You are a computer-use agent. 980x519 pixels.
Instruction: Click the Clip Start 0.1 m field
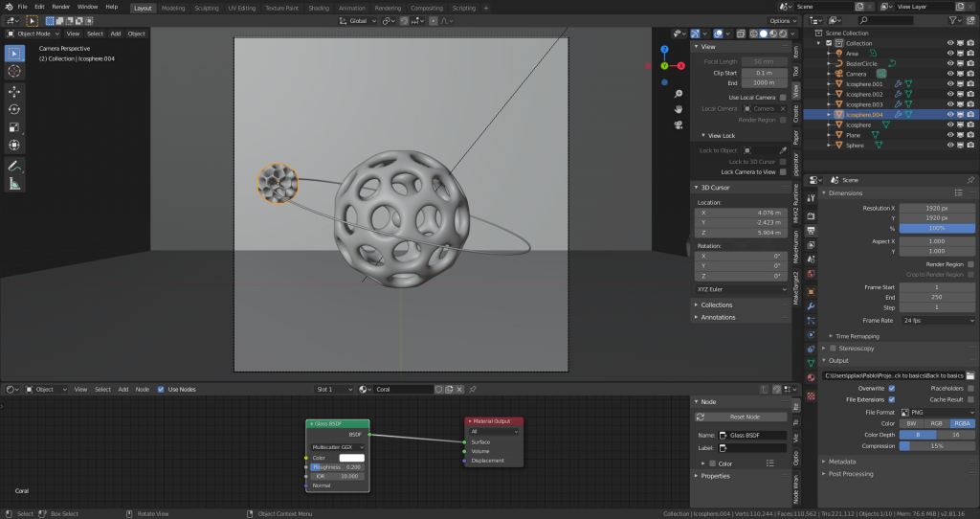tap(765, 73)
